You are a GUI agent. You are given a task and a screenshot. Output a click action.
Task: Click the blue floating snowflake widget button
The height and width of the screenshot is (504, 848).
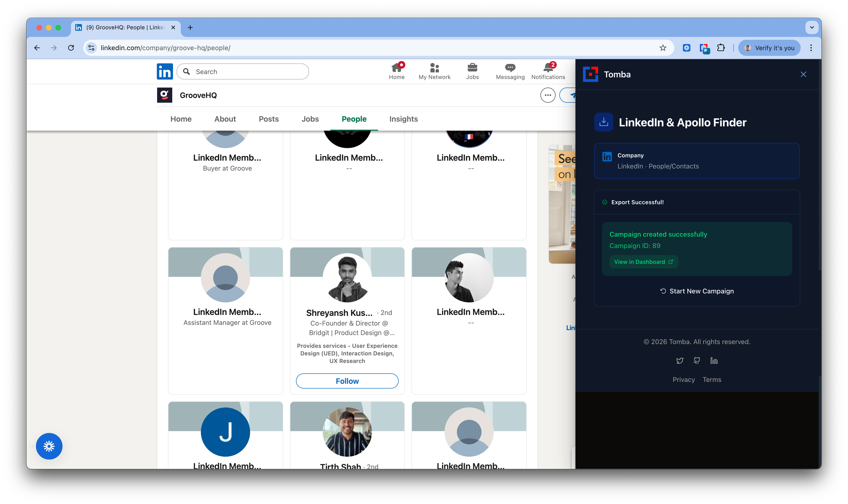(49, 446)
